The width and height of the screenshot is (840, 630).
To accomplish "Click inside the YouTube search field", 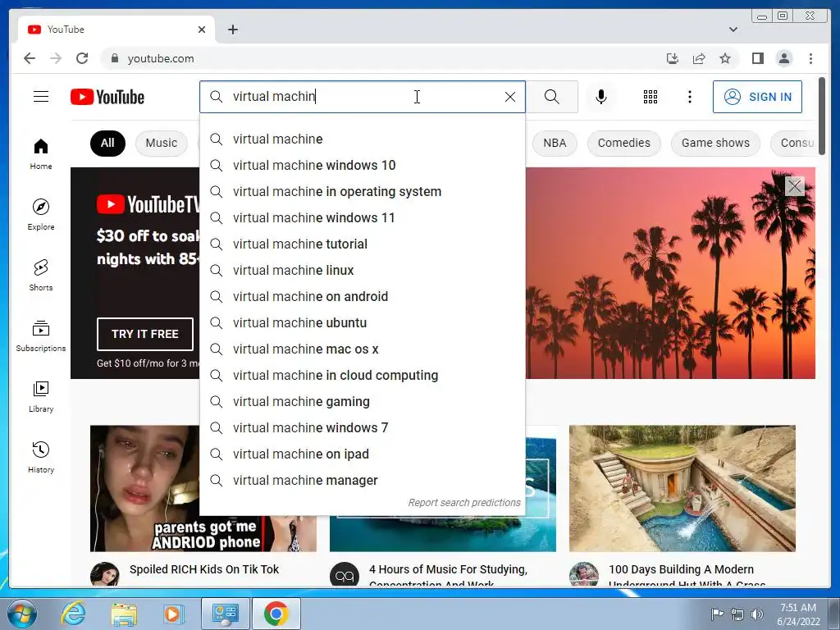I will [x=362, y=97].
